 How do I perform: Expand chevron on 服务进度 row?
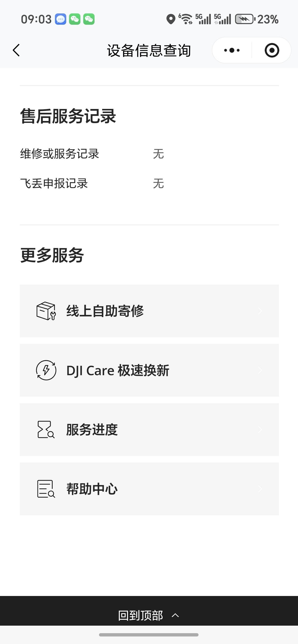tap(260, 430)
